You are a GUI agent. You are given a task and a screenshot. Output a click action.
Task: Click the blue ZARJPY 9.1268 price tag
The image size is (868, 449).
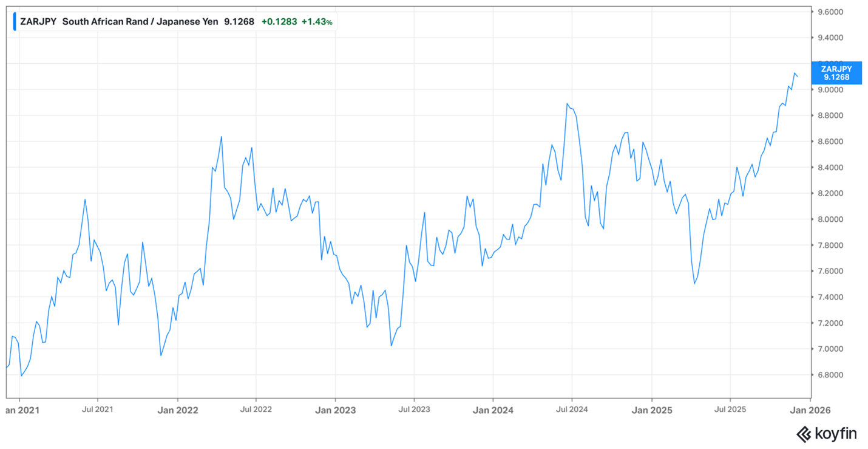[x=836, y=73]
